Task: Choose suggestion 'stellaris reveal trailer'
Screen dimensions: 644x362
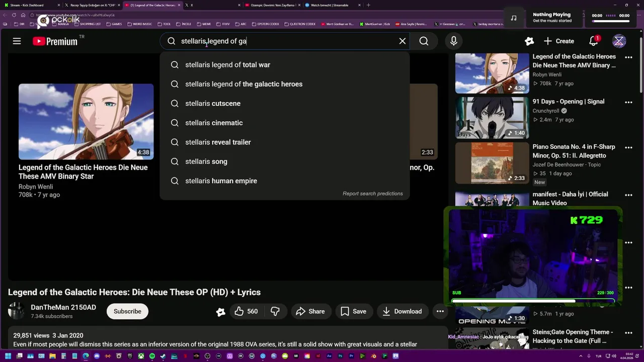Action: pos(285,142)
